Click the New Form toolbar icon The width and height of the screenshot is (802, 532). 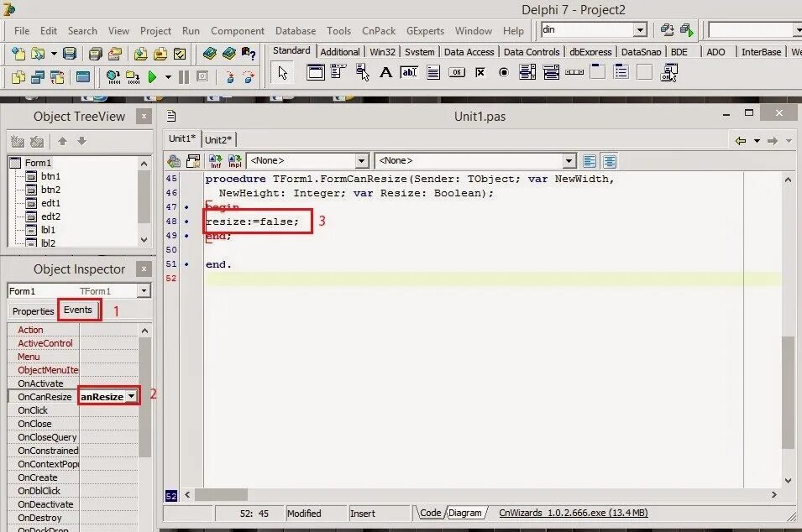(x=83, y=77)
